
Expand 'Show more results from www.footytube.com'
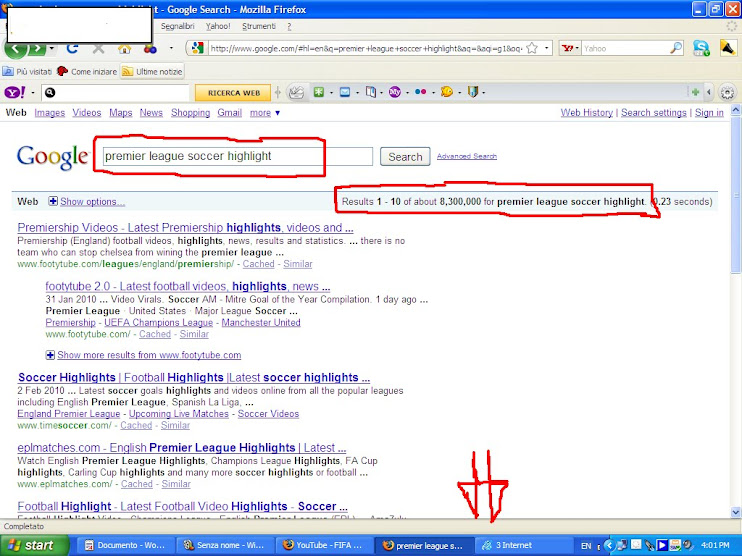pos(144,355)
